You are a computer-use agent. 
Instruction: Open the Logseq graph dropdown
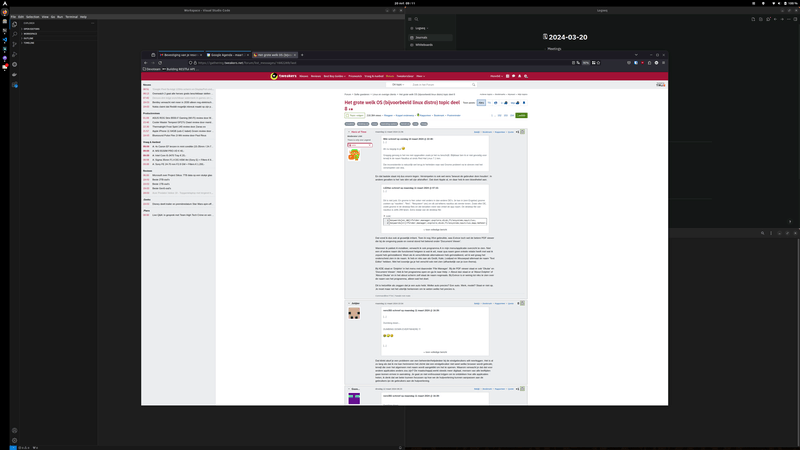tap(421, 28)
